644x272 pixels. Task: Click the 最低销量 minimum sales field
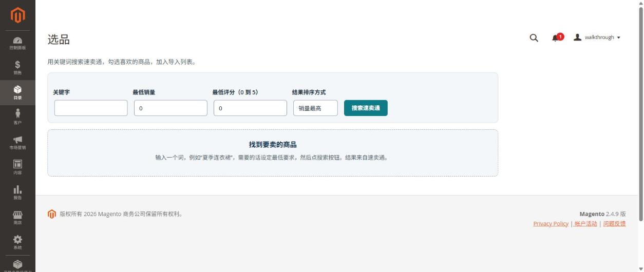coord(171,108)
